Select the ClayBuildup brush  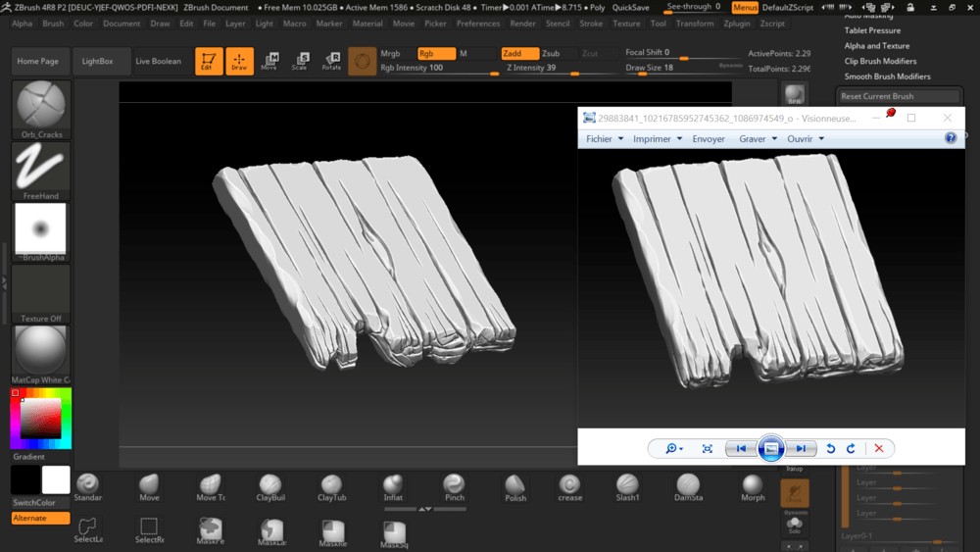tap(270, 487)
